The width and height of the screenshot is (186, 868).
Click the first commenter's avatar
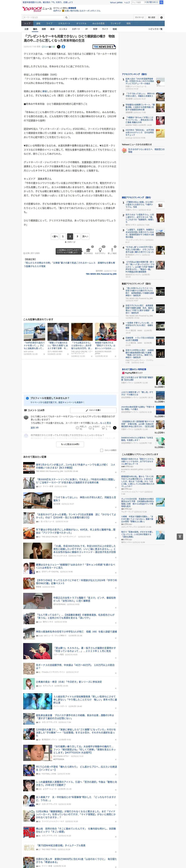coord(26,417)
